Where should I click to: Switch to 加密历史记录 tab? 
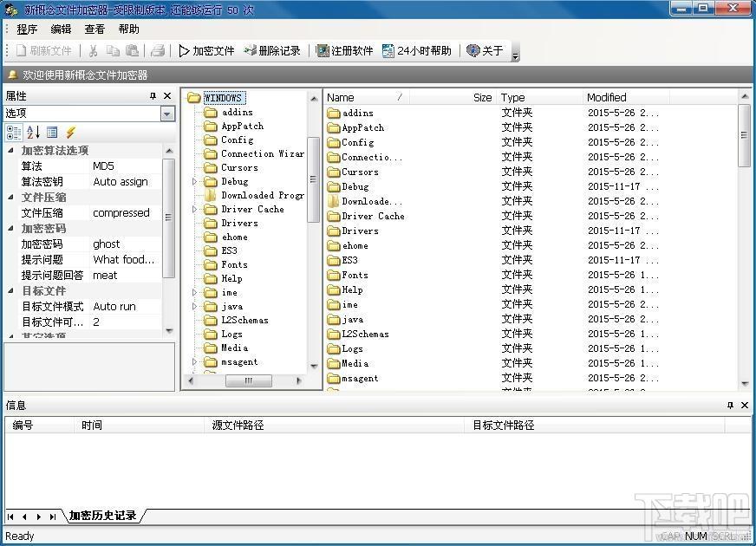pos(102,516)
